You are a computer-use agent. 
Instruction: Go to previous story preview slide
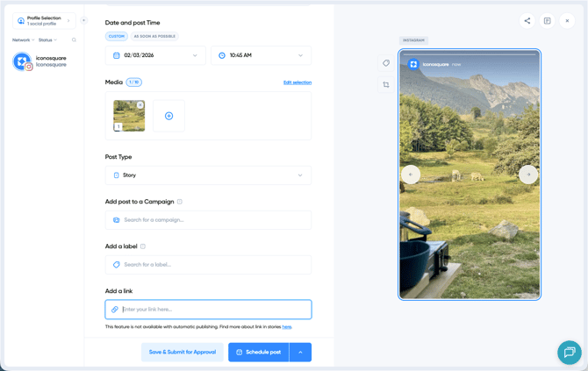pyautogui.click(x=411, y=175)
